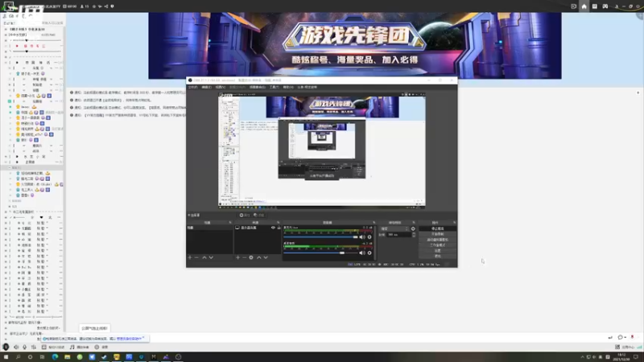
Task: Open the scene transition type dropdown
Action: pyautogui.click(x=394, y=228)
